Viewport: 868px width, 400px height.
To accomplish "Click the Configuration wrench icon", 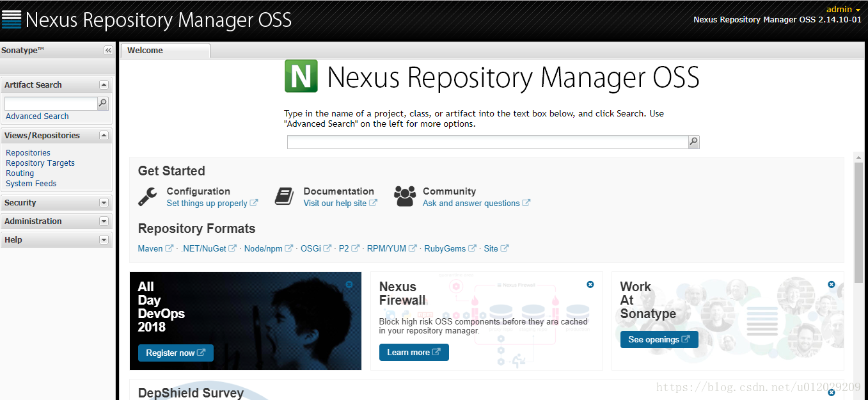I will coord(148,196).
